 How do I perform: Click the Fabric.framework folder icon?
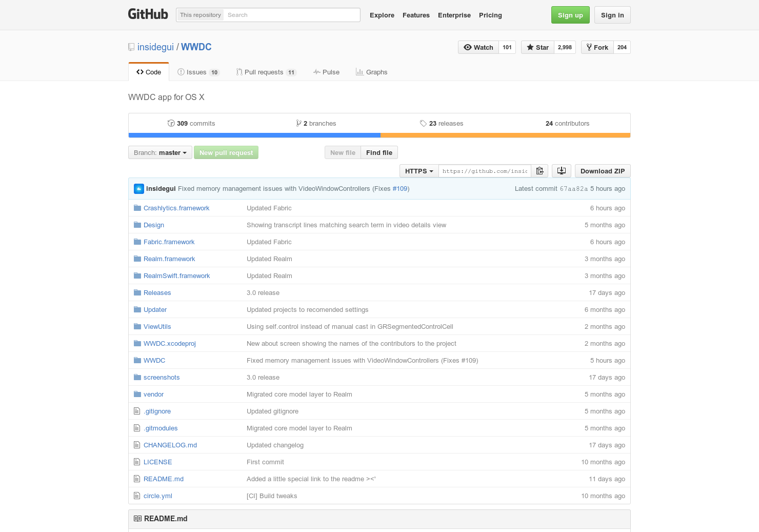click(x=137, y=242)
